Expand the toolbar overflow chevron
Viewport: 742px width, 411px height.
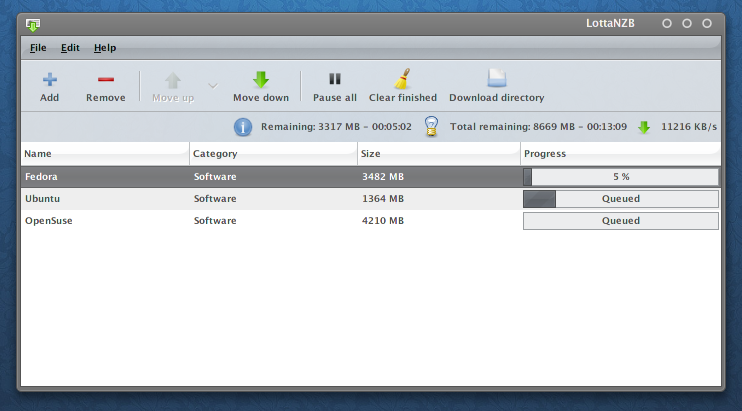[213, 86]
